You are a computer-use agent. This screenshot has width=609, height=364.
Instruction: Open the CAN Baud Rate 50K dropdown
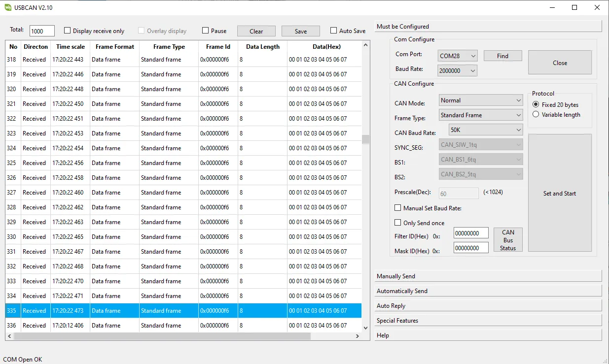(486, 130)
